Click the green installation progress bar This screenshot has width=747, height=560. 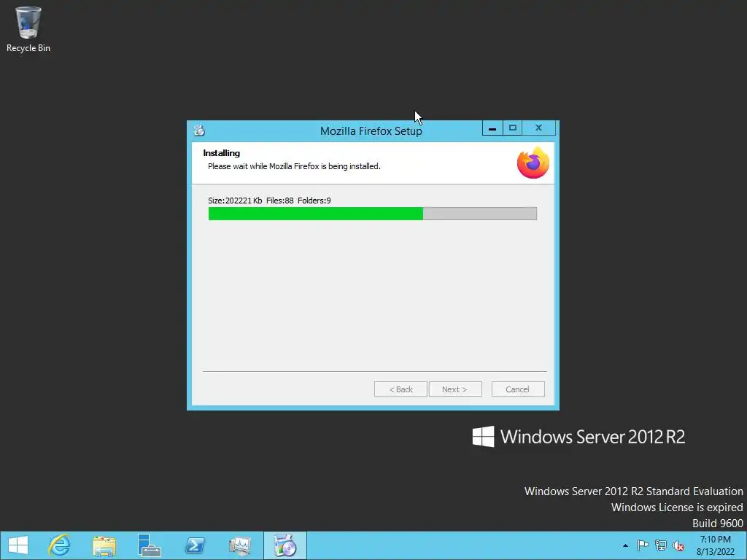(x=373, y=214)
